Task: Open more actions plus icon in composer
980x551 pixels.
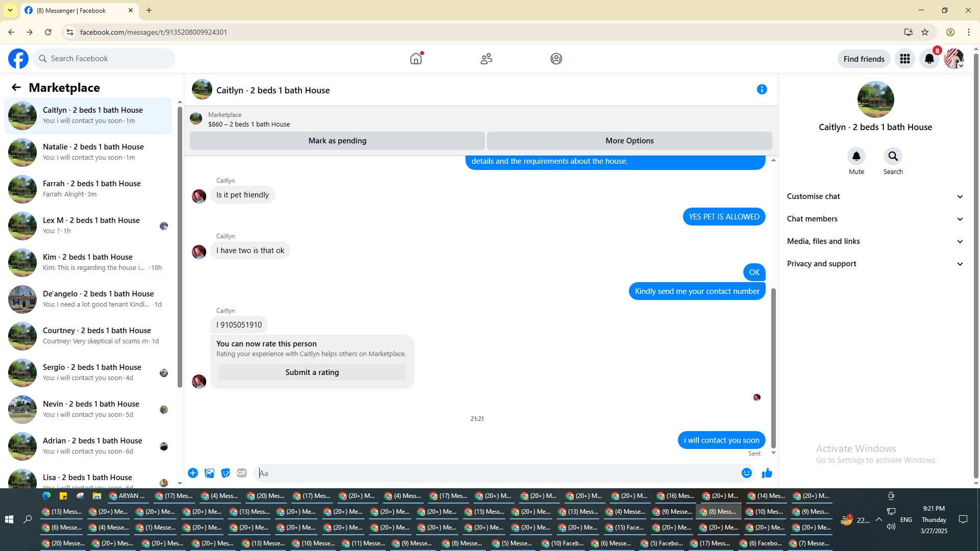Action: [193, 473]
